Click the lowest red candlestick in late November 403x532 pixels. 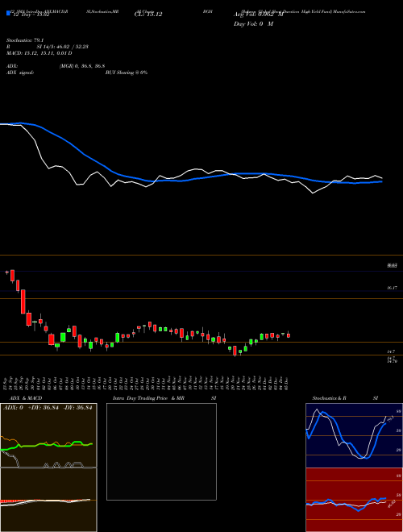[x=235, y=351]
